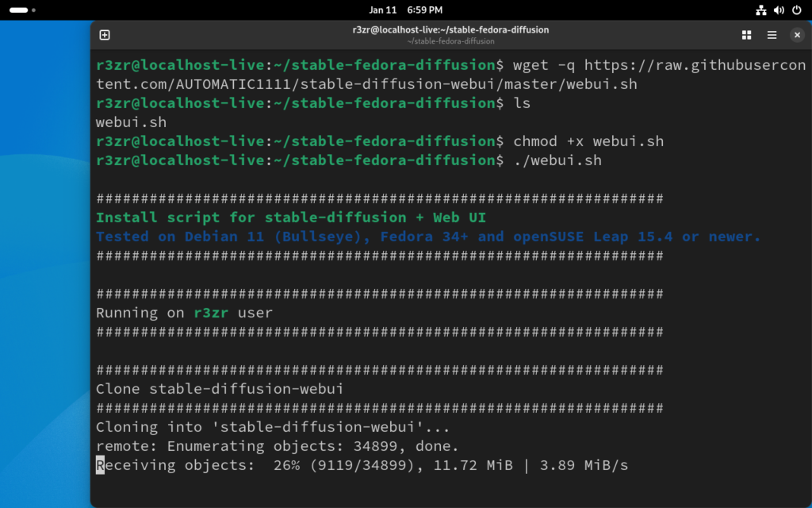The width and height of the screenshot is (812, 508).
Task: Click 'remote: Enumerating objects: 34899, done.'
Action: [278, 446]
